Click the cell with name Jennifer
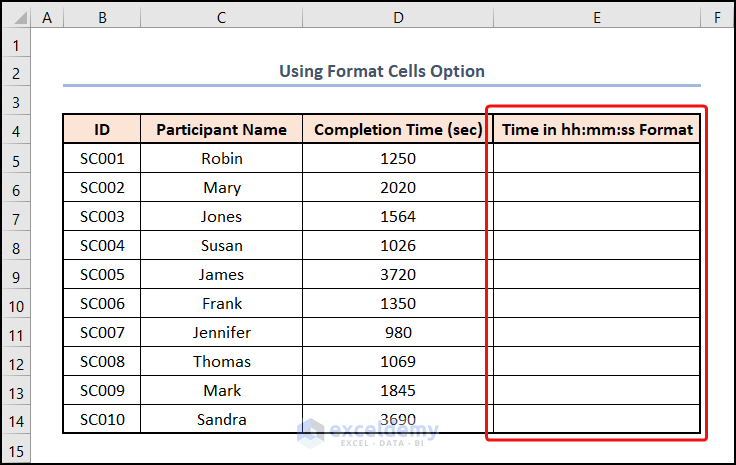736x465 pixels. pos(221,333)
